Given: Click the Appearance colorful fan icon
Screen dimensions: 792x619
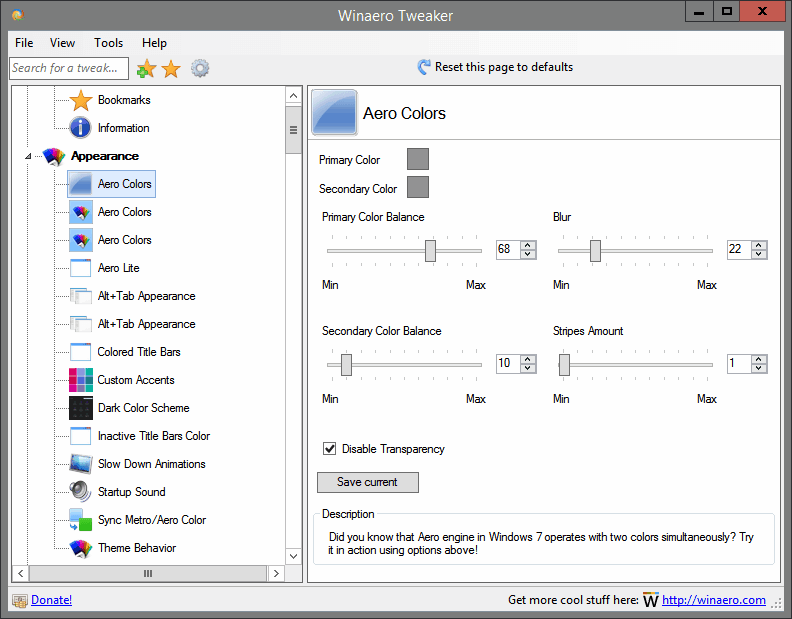Looking at the screenshot, I should click(54, 156).
